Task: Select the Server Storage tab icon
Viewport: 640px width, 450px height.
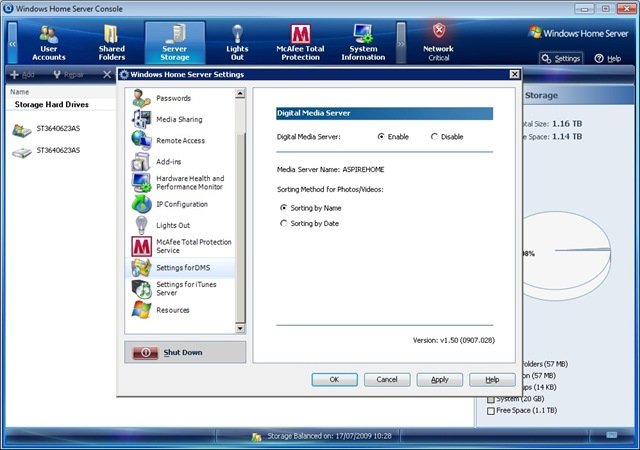Action: coord(176,33)
